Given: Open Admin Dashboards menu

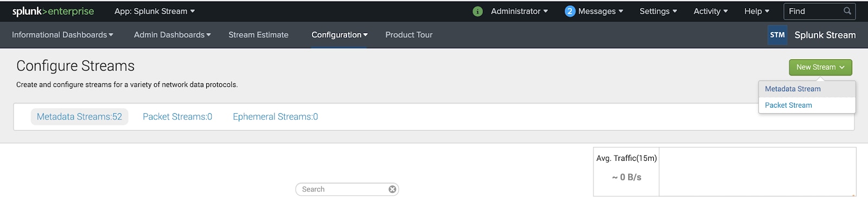Looking at the screenshot, I should tap(173, 35).
